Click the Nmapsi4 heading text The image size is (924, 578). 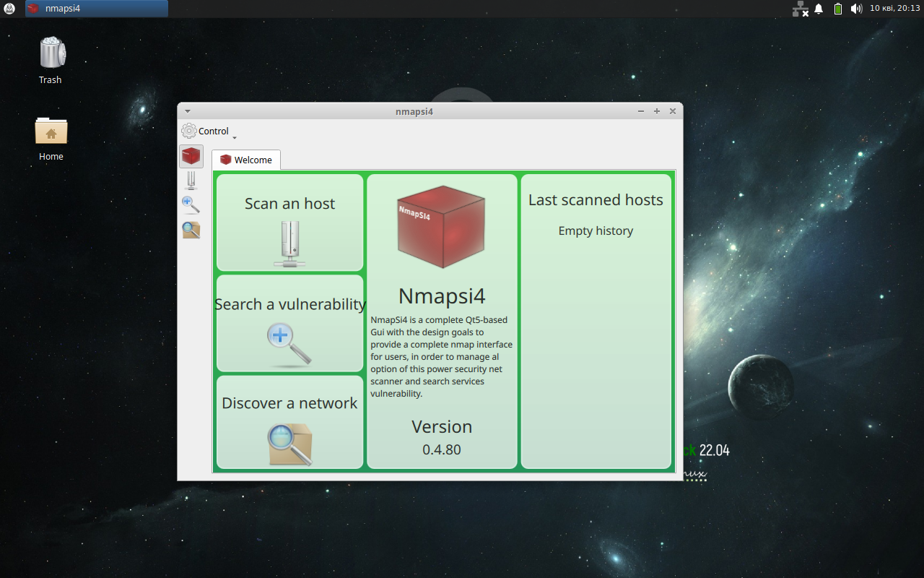pos(442,296)
